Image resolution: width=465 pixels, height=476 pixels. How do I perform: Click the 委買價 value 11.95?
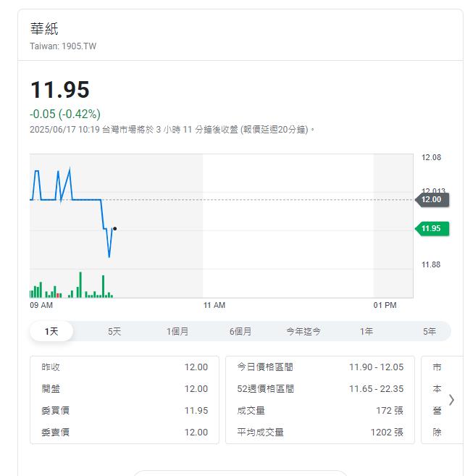[196, 410]
